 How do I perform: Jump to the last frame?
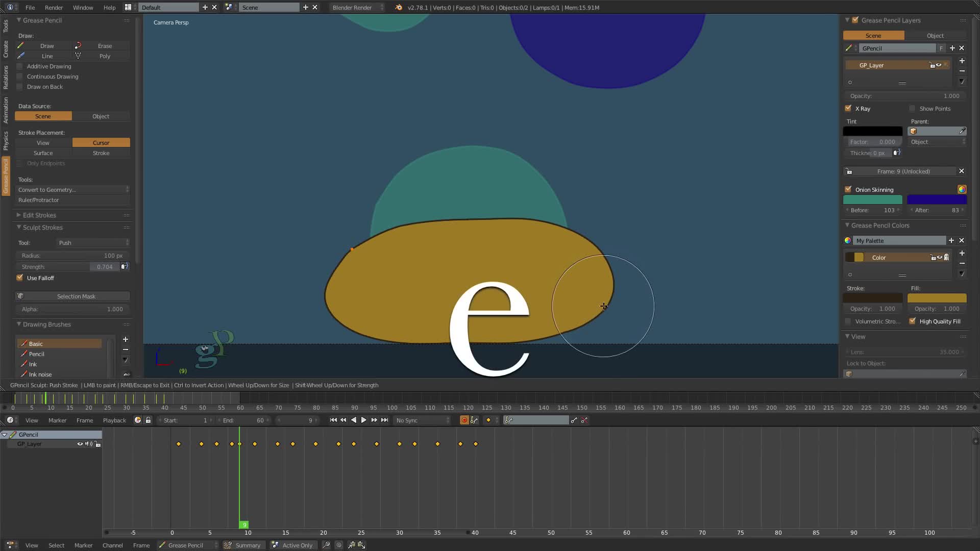385,420
